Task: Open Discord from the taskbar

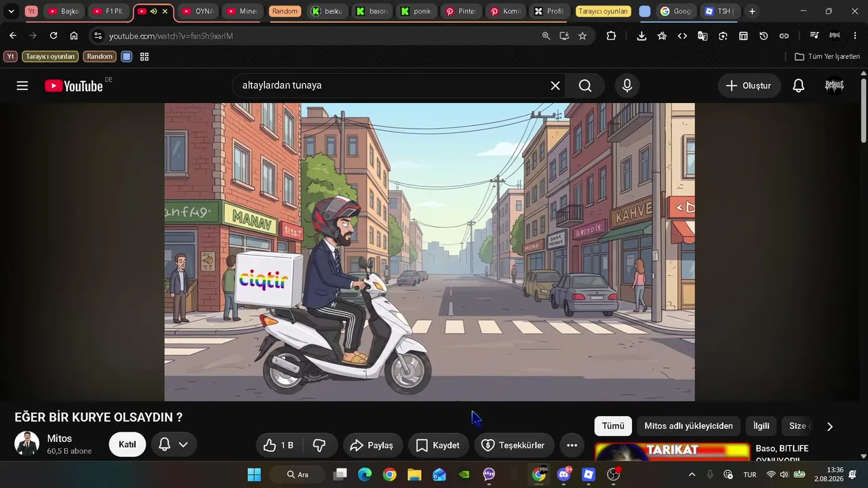Action: coord(564,474)
